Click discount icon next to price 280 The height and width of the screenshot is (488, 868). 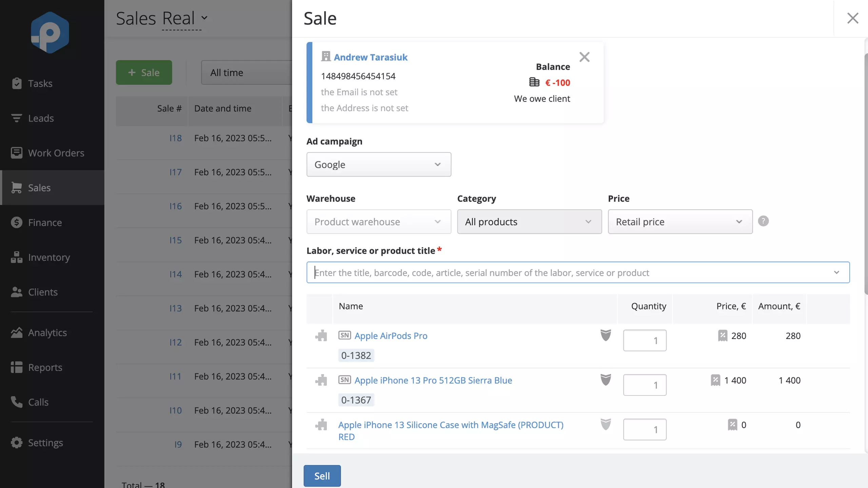(x=723, y=336)
